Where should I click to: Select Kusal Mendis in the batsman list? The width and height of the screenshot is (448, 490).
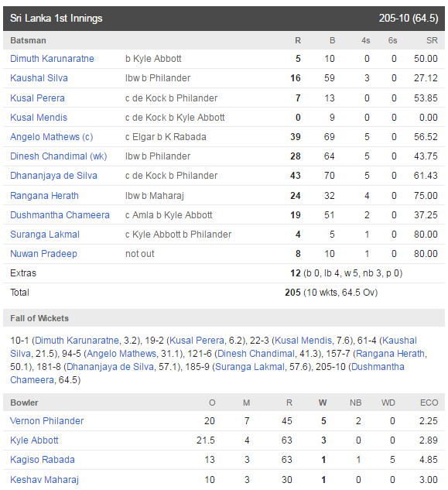click(x=39, y=118)
